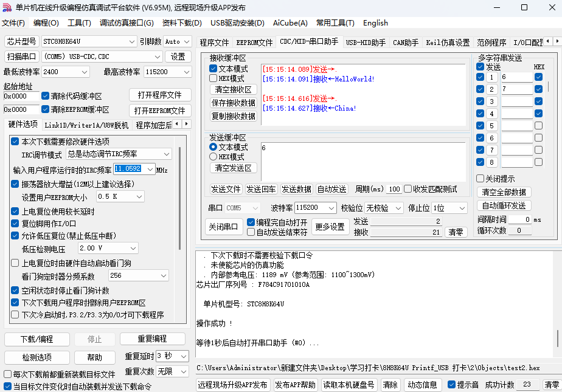This screenshot has height=392, width=562.
Task: Switch language via English menu
Action: pyautogui.click(x=375, y=23)
